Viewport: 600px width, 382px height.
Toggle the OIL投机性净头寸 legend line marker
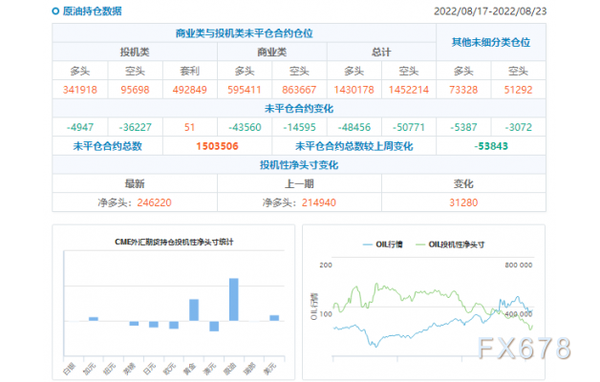pos(421,244)
